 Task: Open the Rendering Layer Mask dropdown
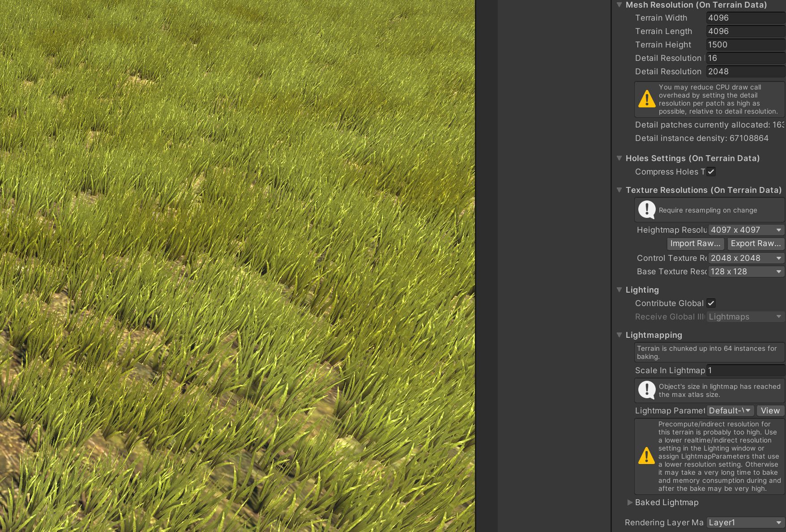click(744, 522)
